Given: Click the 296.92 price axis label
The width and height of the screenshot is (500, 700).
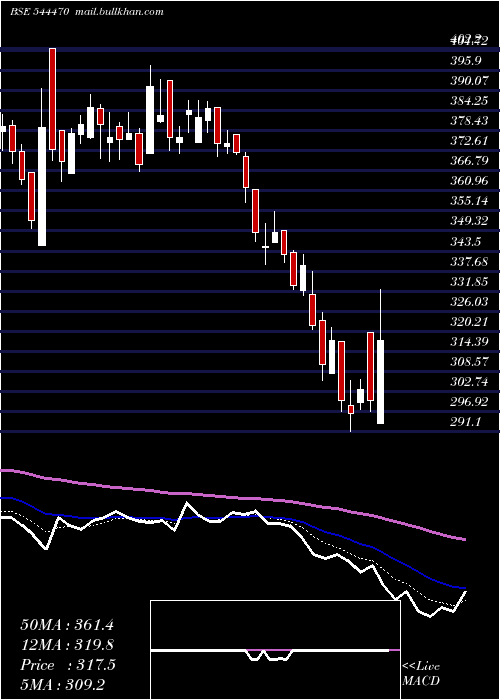Looking at the screenshot, I should (469, 402).
